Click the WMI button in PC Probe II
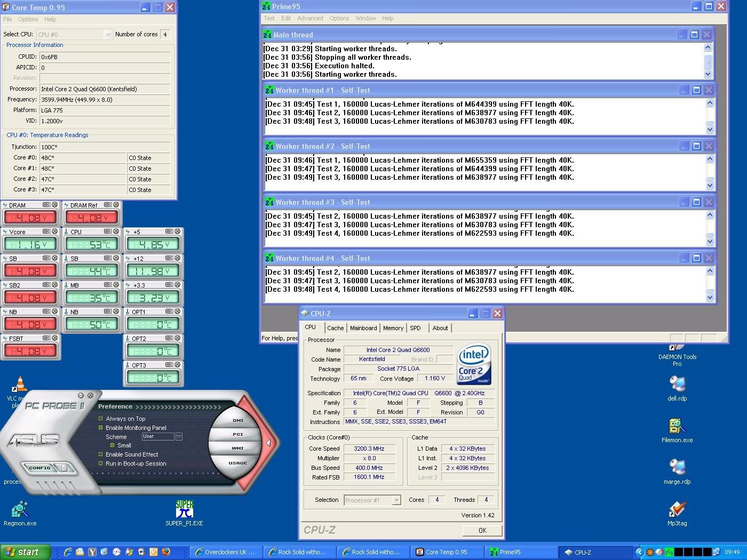The height and width of the screenshot is (560, 747). [x=238, y=448]
